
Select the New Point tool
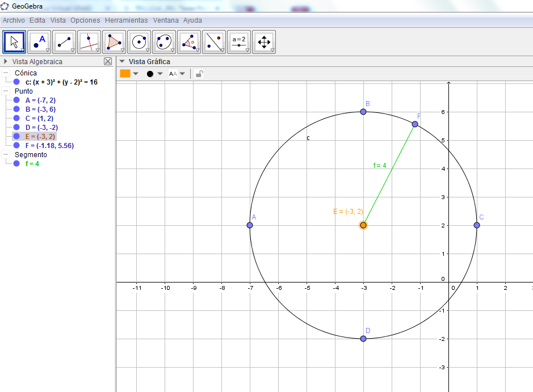coord(39,41)
